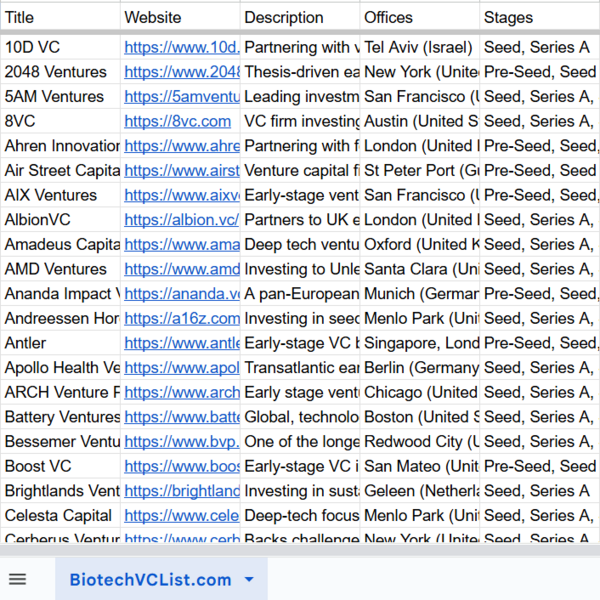The image size is (600, 600).
Task: Open the Celesta Capital website link
Action: (x=182, y=515)
